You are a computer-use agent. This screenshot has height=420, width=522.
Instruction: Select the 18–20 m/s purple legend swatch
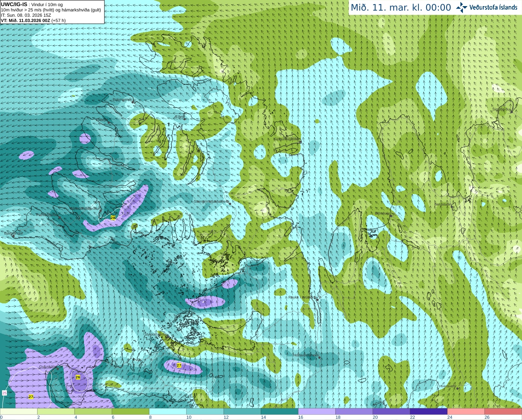point(354,411)
